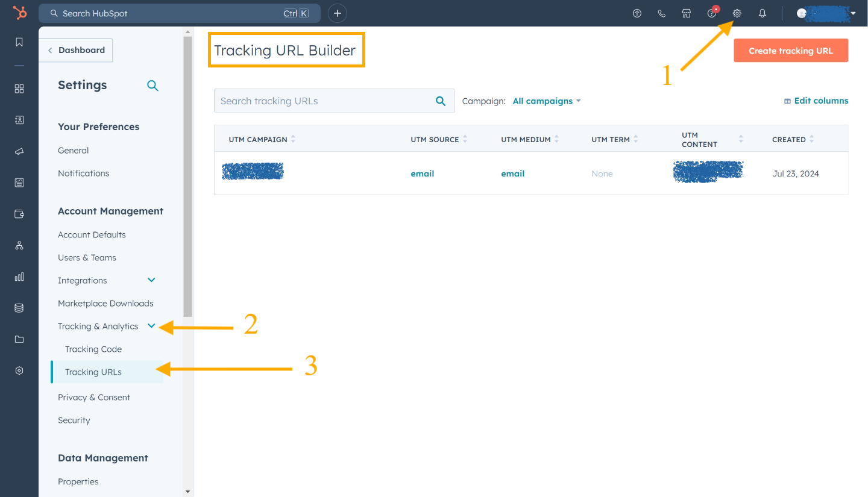This screenshot has height=497, width=868.
Task: Open the Data Management database sidebar icon
Action: point(19,308)
